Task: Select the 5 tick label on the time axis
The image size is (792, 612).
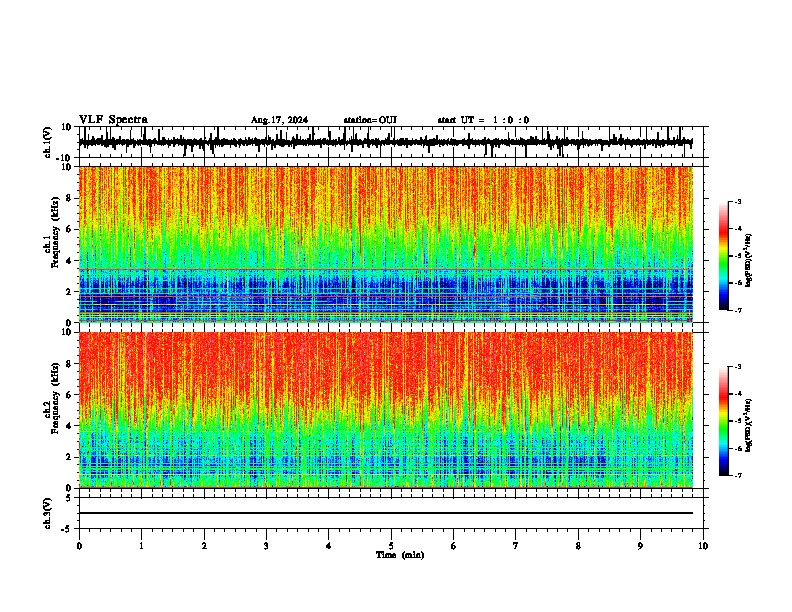Action: [391, 546]
